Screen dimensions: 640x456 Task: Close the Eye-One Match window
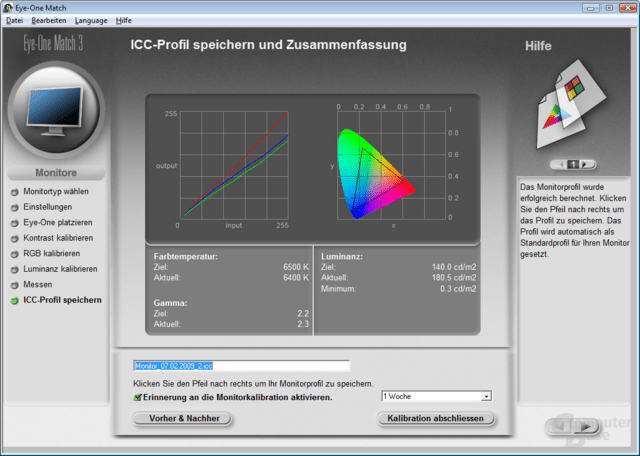(628, 8)
